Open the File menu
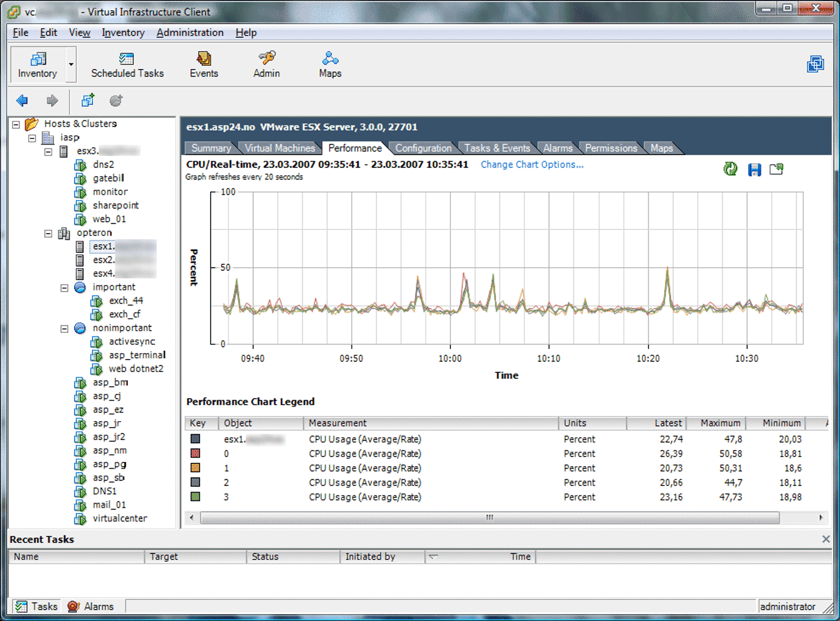840x621 pixels. coord(21,32)
